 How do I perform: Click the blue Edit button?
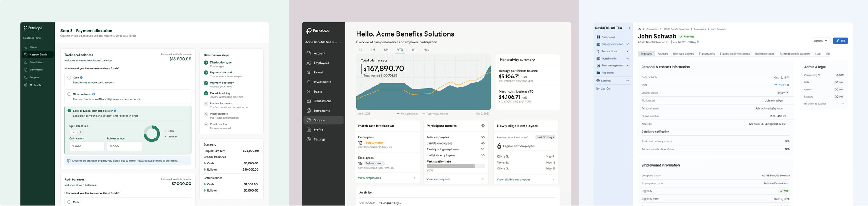840,41
